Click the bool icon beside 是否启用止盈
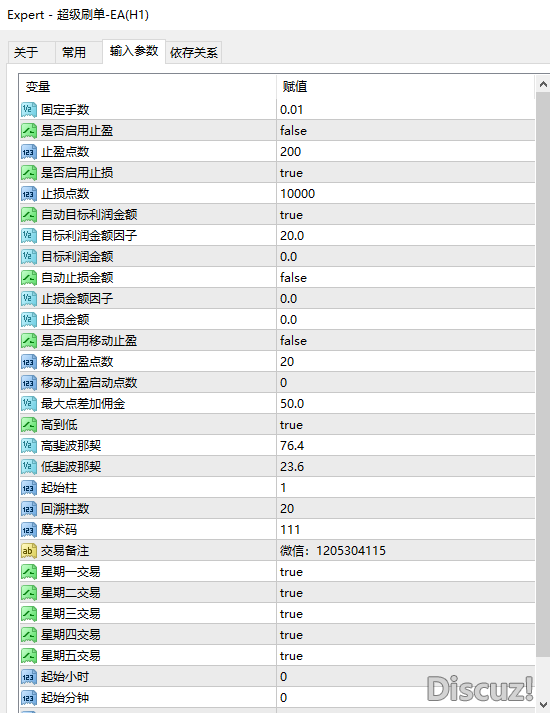Image resolution: width=550 pixels, height=713 pixels. tap(29, 131)
